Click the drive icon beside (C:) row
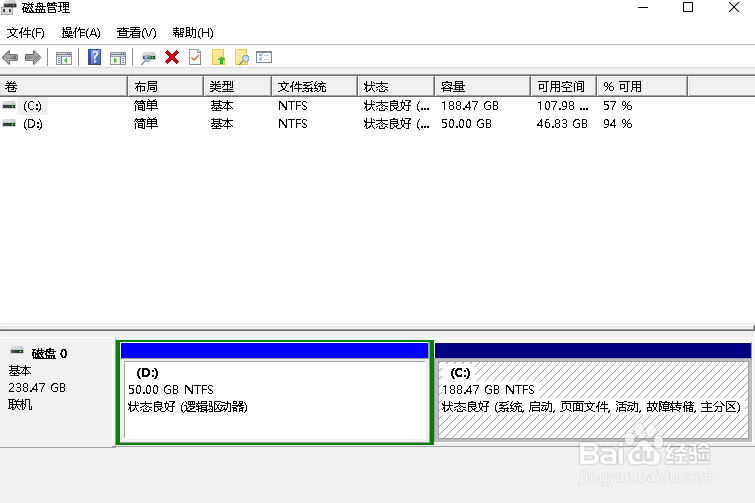This screenshot has width=755, height=503. pyautogui.click(x=9, y=105)
